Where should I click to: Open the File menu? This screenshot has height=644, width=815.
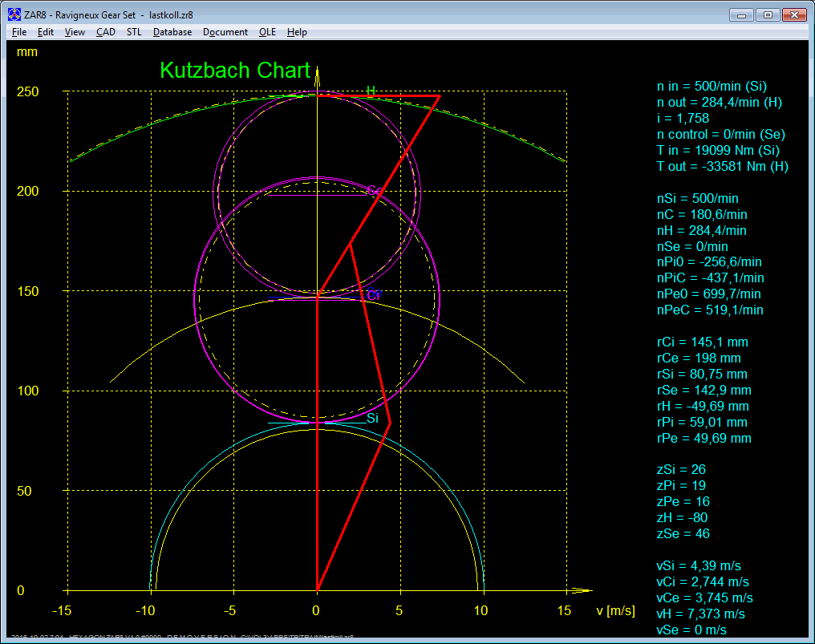tap(19, 32)
